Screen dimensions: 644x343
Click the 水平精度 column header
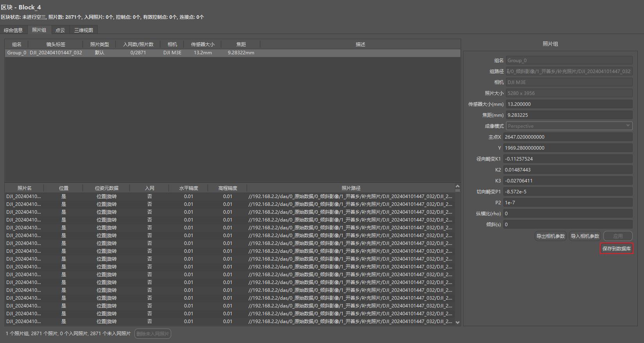pyautogui.click(x=188, y=188)
